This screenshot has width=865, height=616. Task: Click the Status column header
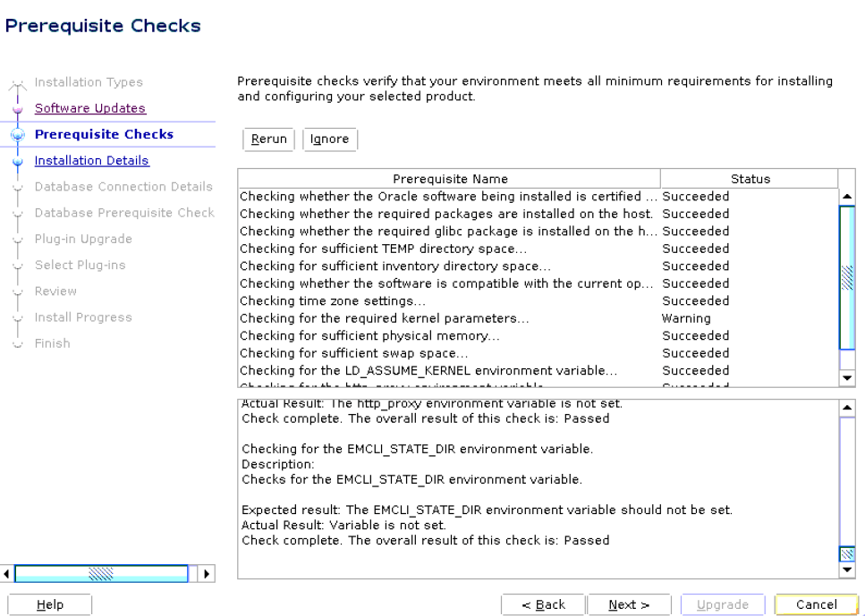click(x=749, y=179)
